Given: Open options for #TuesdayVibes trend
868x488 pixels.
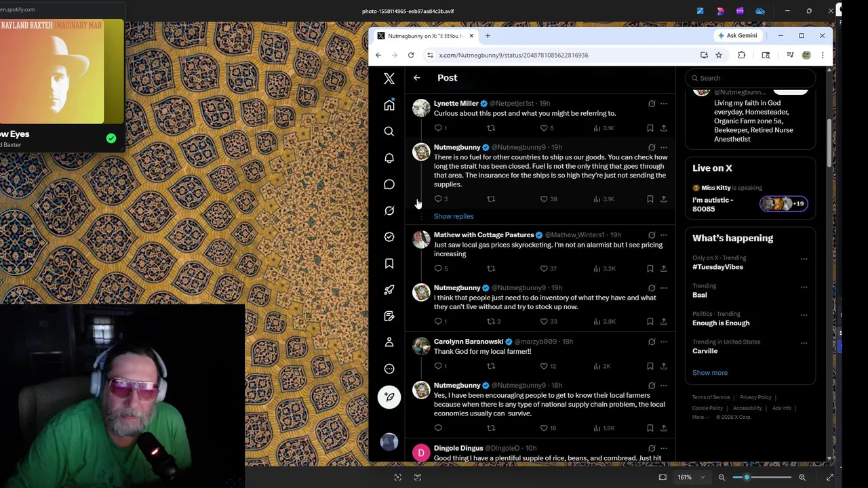Looking at the screenshot, I should tap(804, 259).
